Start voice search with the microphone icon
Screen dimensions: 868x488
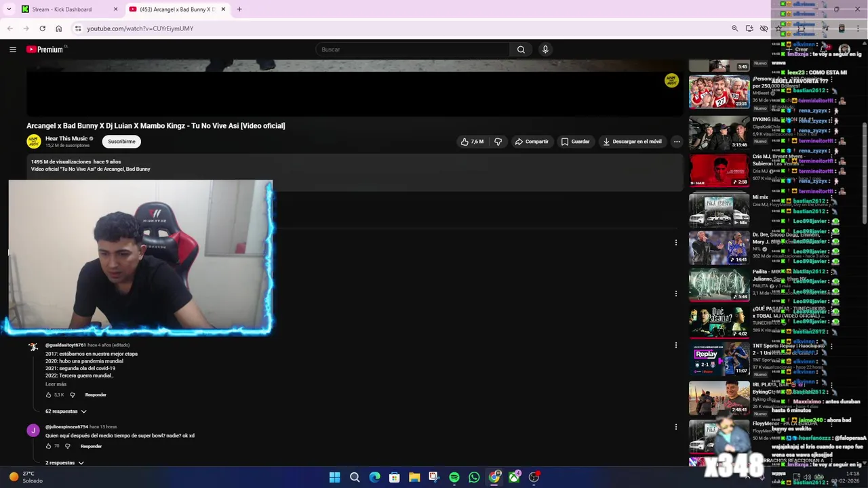[x=545, y=49]
